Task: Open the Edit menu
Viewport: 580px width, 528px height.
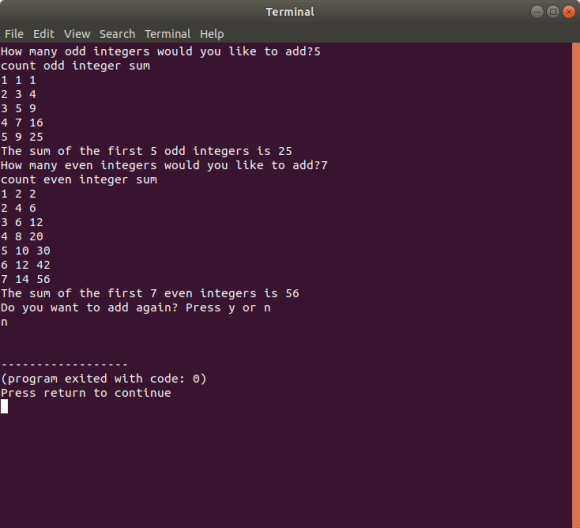Action: (x=44, y=34)
